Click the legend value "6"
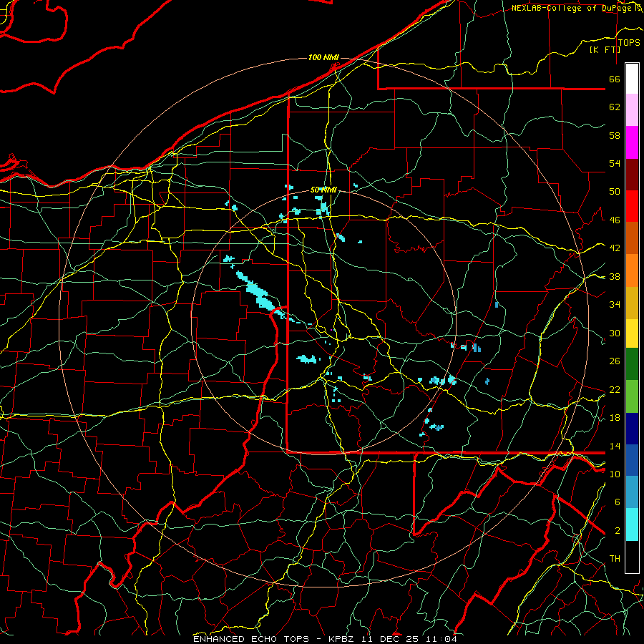Image resolution: width=644 pixels, height=644 pixels. pos(618,502)
